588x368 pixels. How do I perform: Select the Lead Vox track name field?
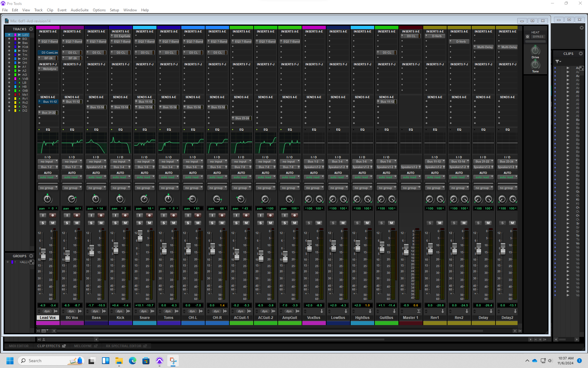pos(48,318)
